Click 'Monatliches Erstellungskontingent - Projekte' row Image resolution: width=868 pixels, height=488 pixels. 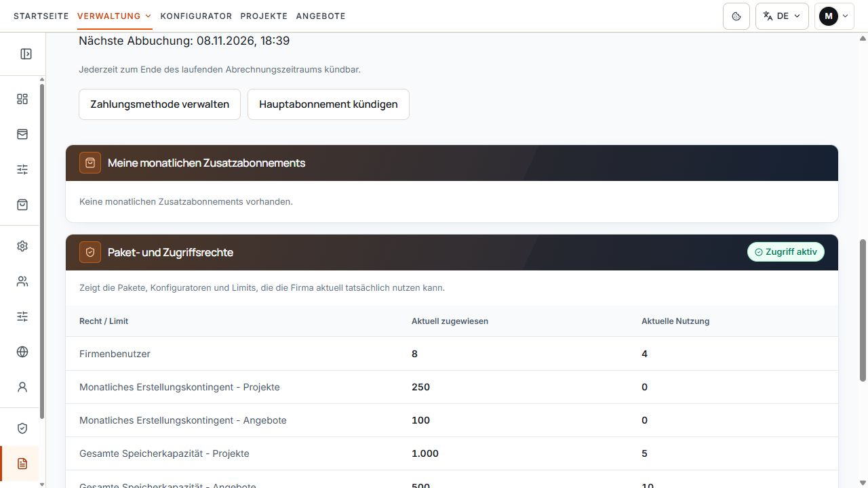point(452,387)
